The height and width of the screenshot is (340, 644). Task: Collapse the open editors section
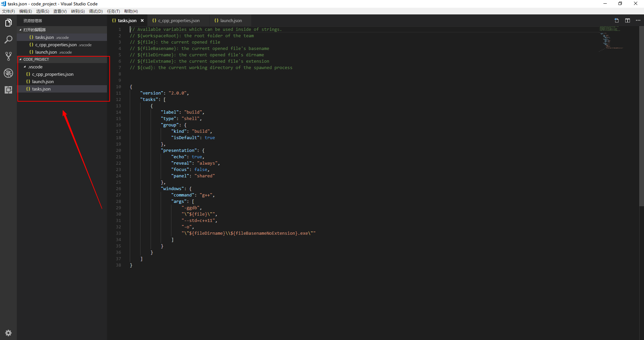click(x=34, y=30)
